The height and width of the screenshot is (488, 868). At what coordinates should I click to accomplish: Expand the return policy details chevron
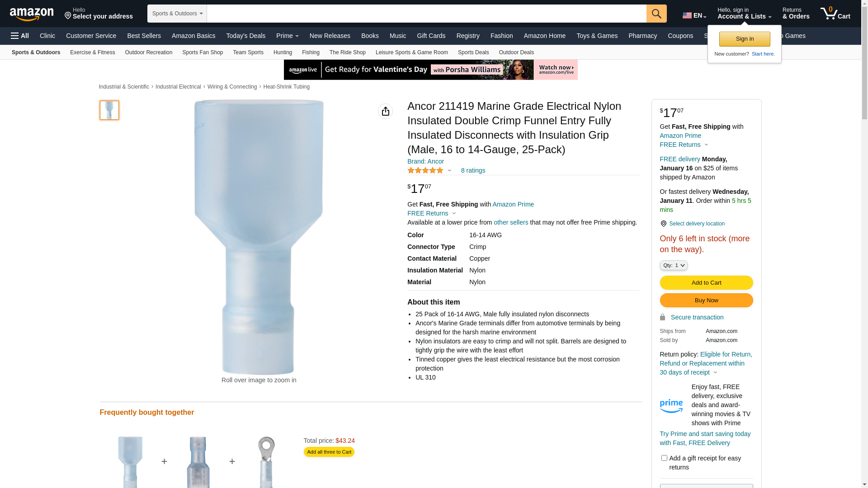(x=715, y=373)
